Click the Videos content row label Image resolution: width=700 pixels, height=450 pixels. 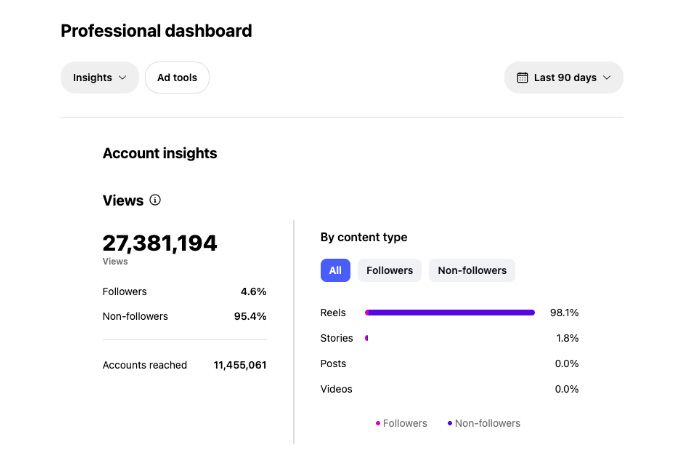pos(336,389)
